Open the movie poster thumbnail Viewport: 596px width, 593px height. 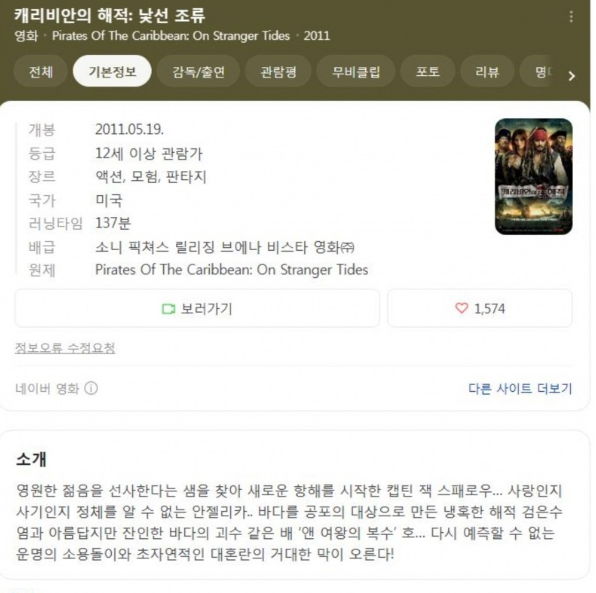(x=534, y=176)
